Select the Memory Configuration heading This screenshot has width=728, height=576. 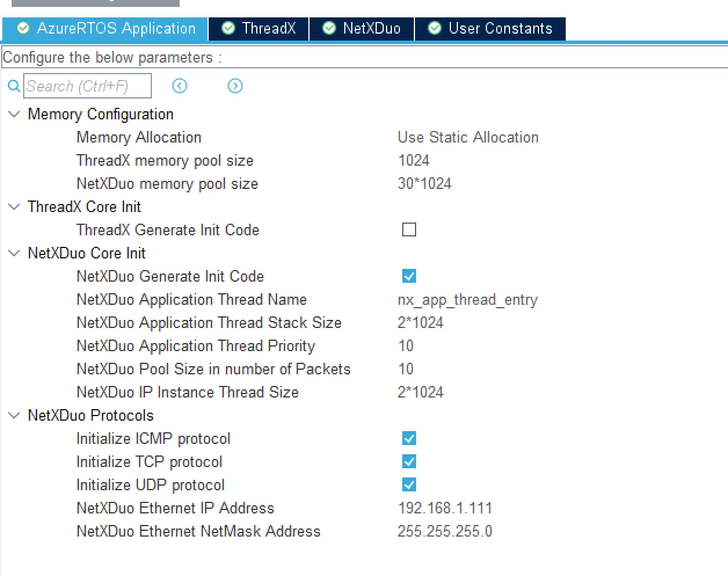coord(101,114)
